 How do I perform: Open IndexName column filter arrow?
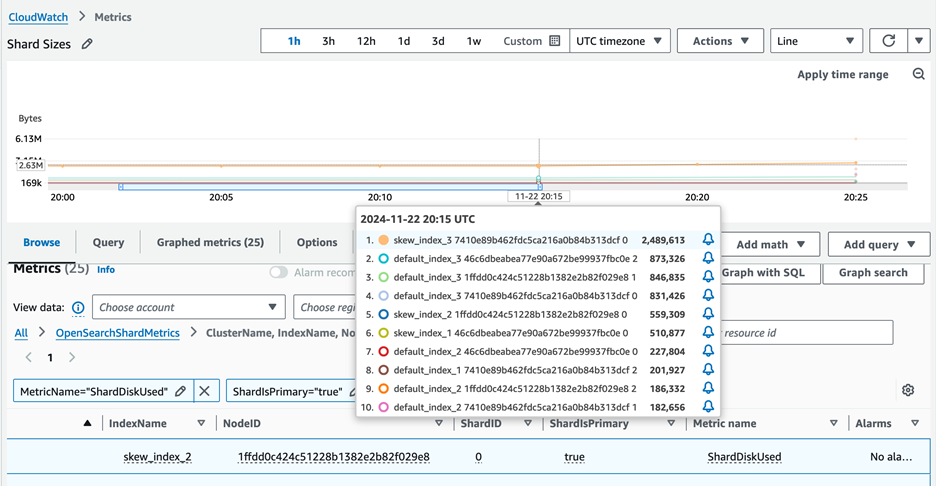[x=201, y=423]
